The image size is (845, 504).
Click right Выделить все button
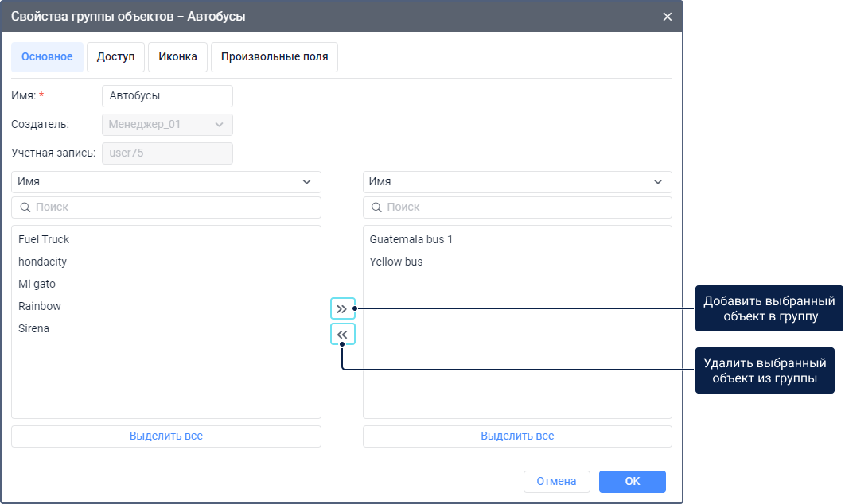517,436
